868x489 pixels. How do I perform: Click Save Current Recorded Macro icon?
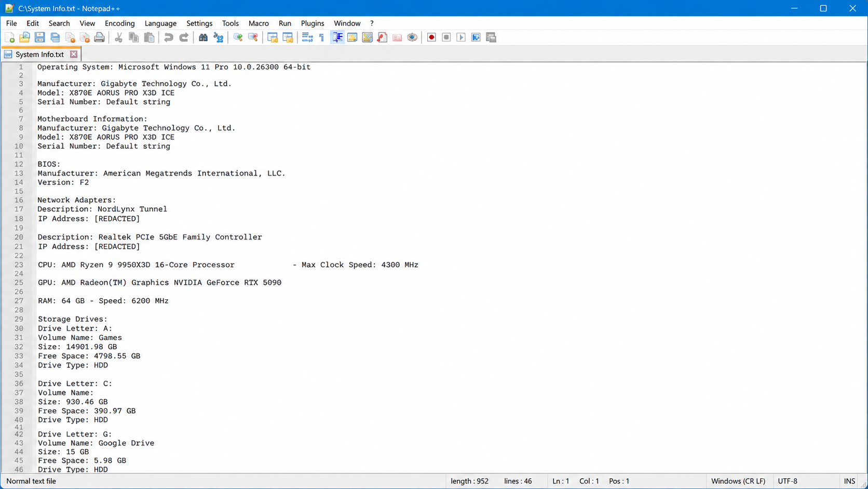(491, 37)
